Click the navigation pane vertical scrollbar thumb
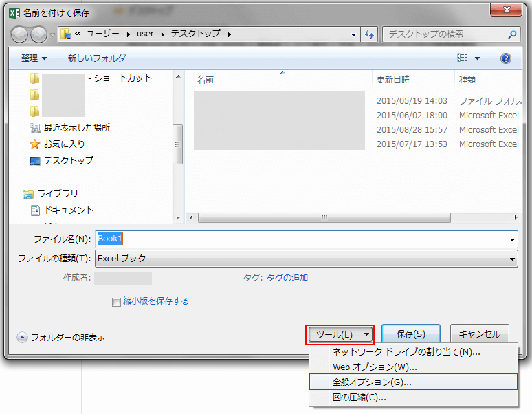 [x=178, y=144]
